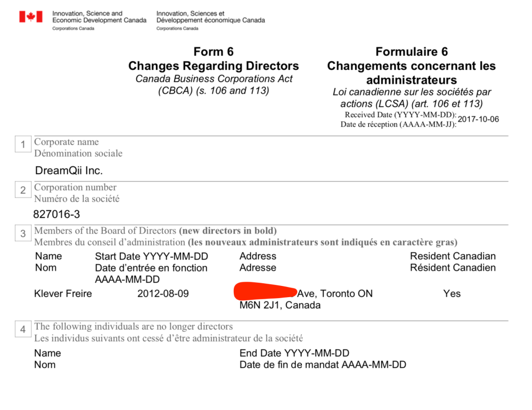This screenshot has width=532, height=410.
Task: Click the red redaction mark over the address
Action: [x=265, y=291]
